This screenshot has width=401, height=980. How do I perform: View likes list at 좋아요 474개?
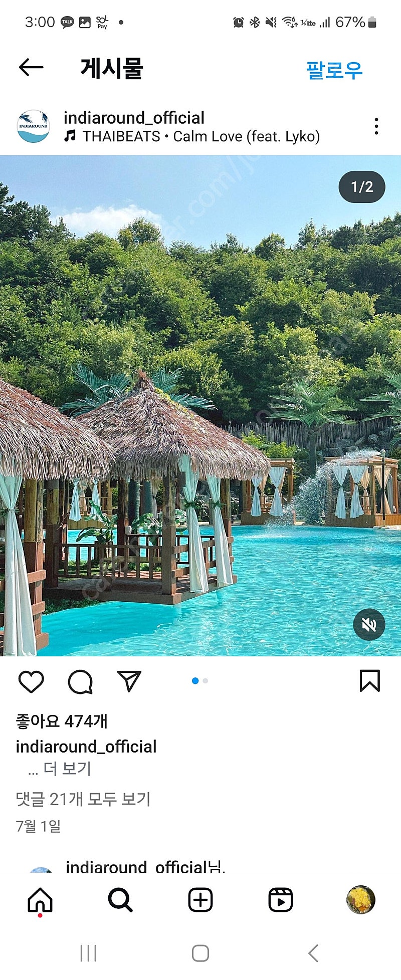coord(62,721)
